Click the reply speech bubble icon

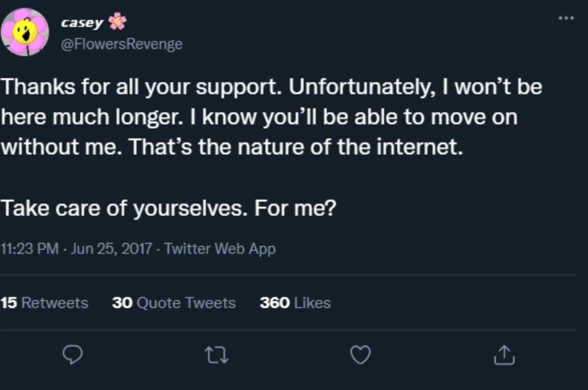(71, 355)
